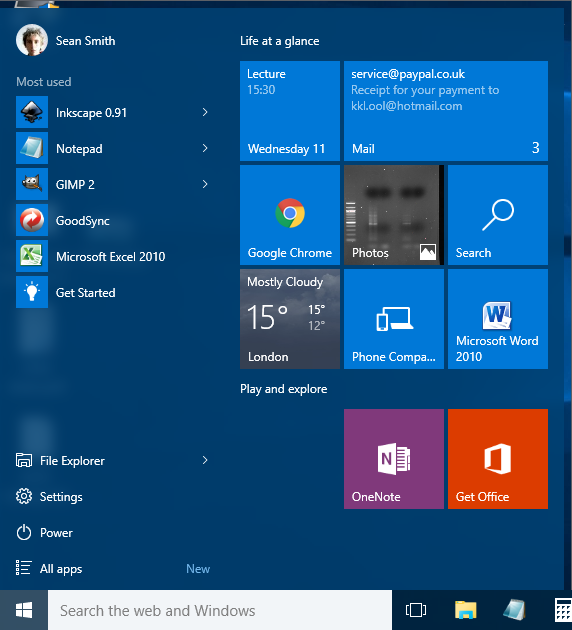The image size is (572, 630).
Task: Expand the File Explorer chevron
Action: click(x=205, y=460)
